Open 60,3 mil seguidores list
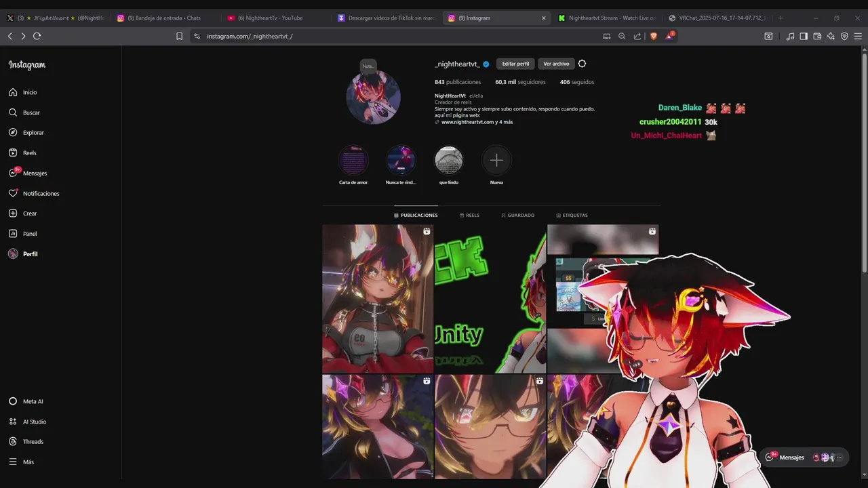The height and width of the screenshot is (488, 868). 520,82
